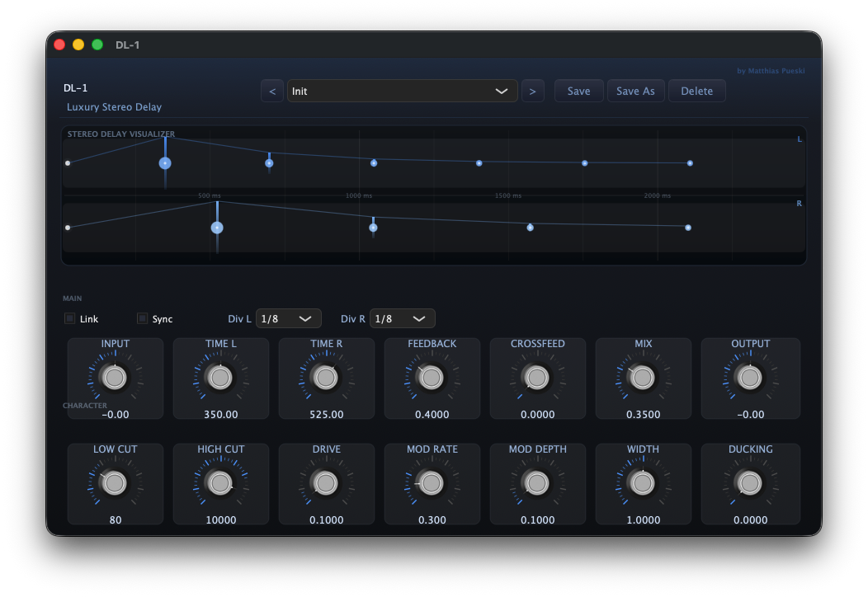Screen dimensions: 868x597
Task: Enable the Link checkbox
Action: coord(69,318)
